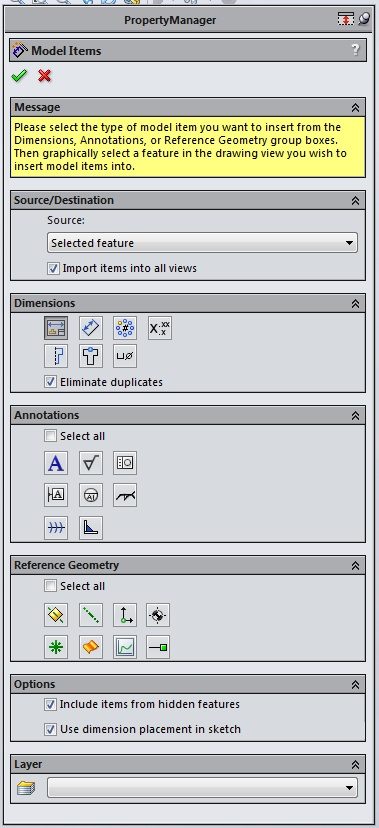Click the red X cancel icon
Image resolution: width=379 pixels, height=828 pixels.
tap(45, 76)
